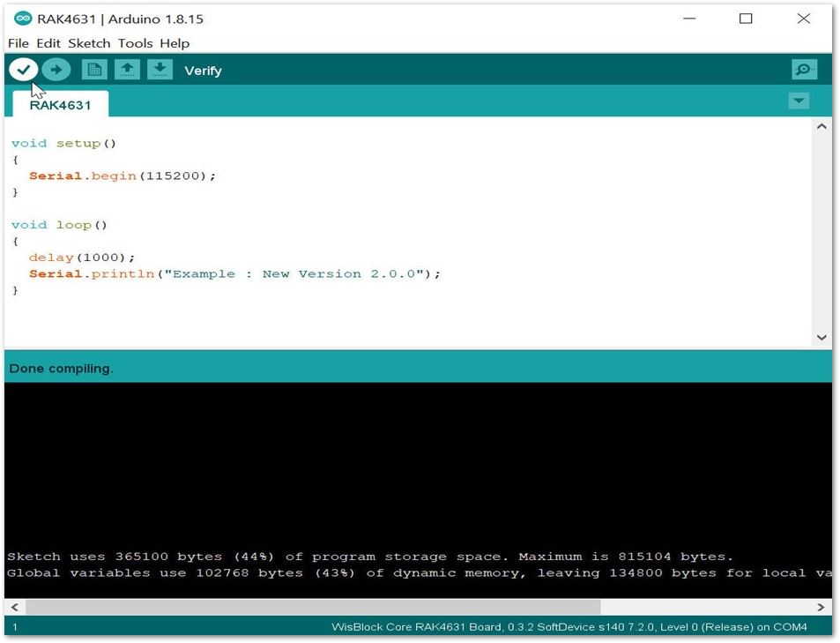Close the Arduino window
The image size is (840, 643).
coord(804,19)
